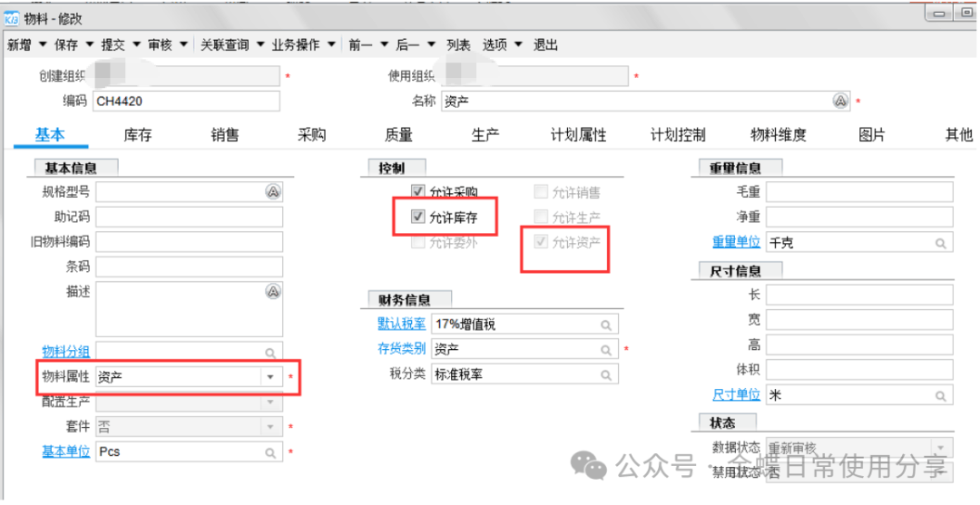This screenshot has width=980, height=505.
Task: Open the 物料属性 dropdown list
Action: (x=269, y=378)
